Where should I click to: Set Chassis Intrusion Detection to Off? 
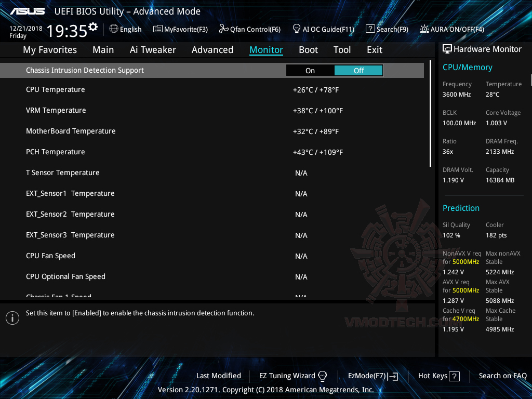(x=358, y=71)
